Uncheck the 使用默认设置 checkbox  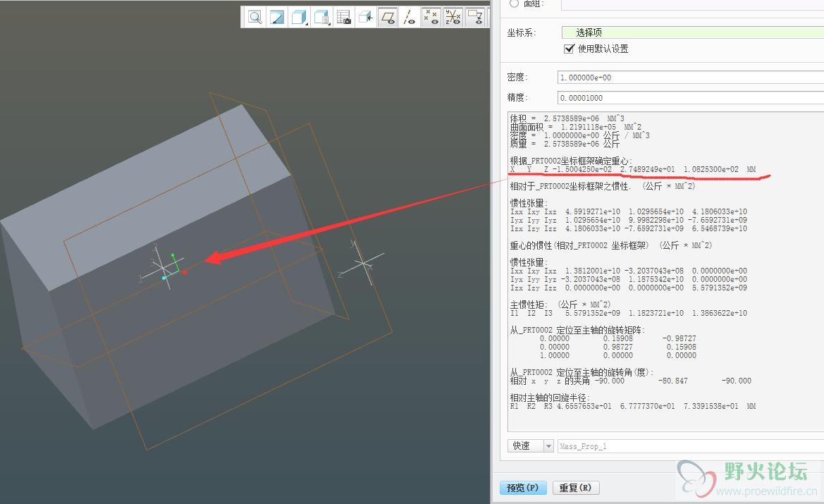pyautogui.click(x=569, y=49)
